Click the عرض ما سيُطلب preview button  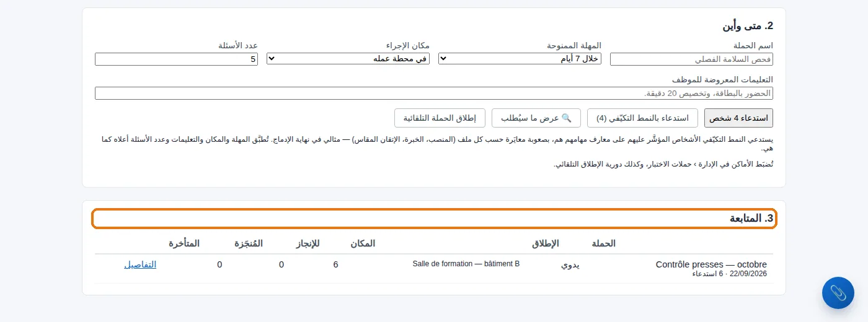coord(536,118)
